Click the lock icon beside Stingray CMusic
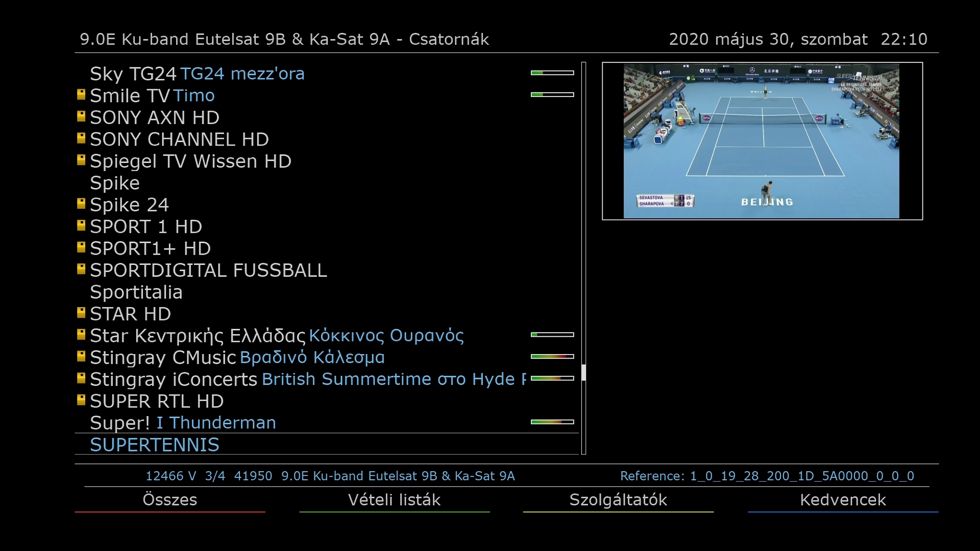Image resolution: width=980 pixels, height=551 pixels. (x=81, y=357)
